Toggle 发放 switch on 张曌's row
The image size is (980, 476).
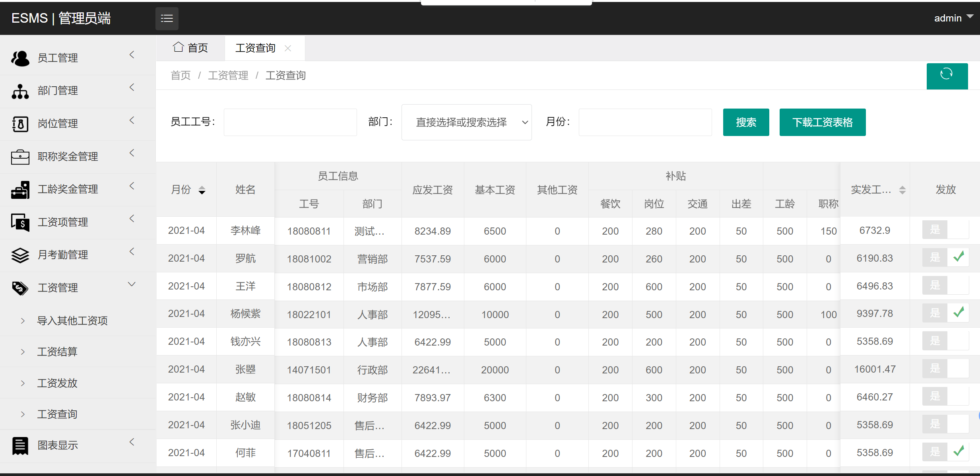click(946, 369)
